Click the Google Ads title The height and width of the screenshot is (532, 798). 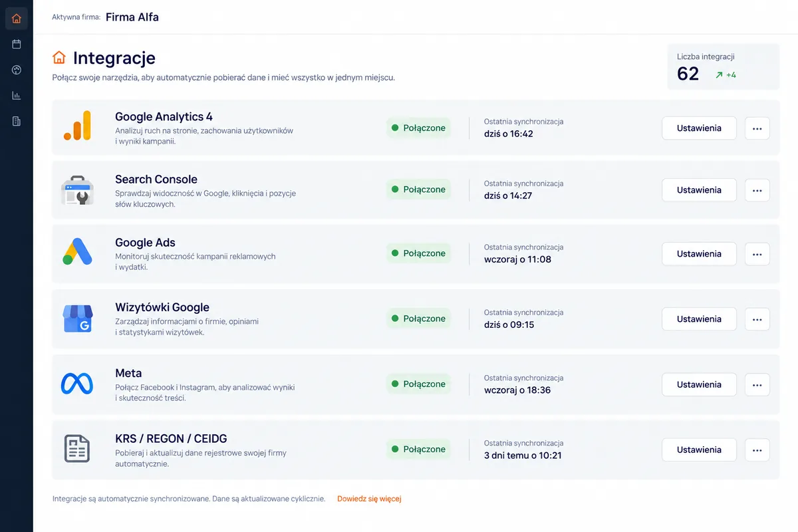tap(145, 243)
